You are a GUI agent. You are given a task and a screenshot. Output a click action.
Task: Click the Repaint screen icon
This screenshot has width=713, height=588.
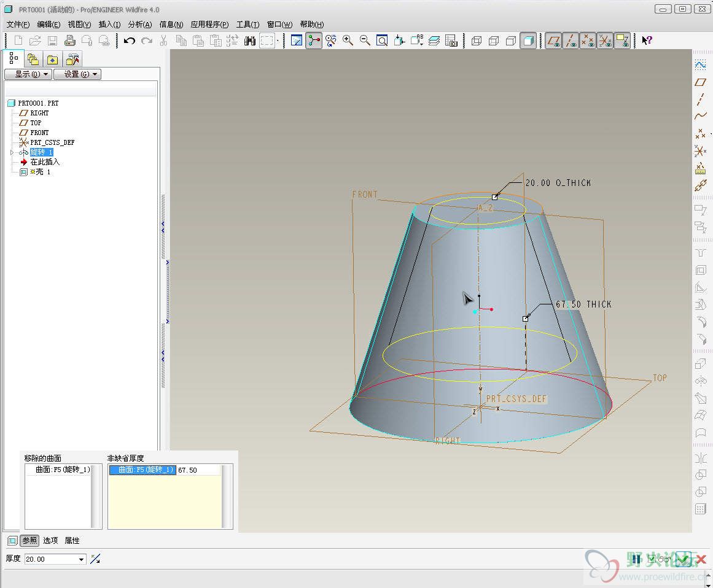[297, 41]
